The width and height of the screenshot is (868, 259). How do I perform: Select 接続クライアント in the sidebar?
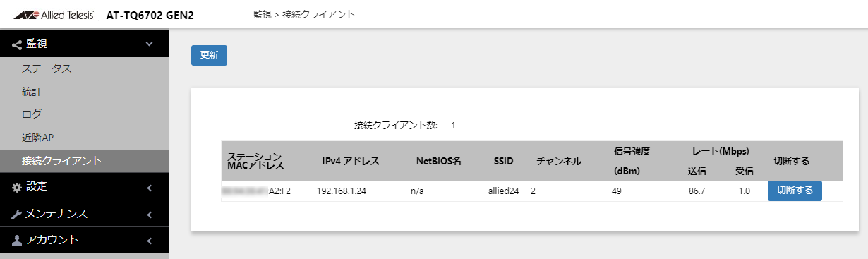(84, 161)
